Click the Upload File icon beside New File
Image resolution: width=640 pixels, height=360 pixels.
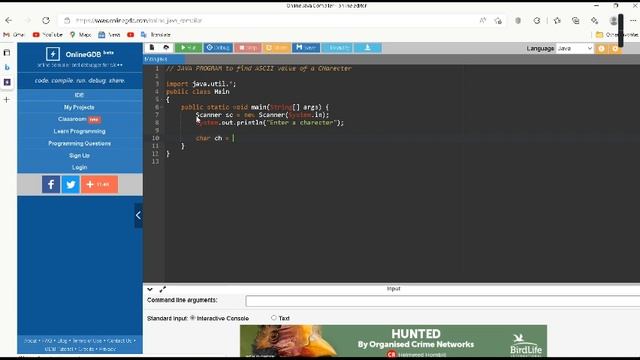pyautogui.click(x=166, y=48)
